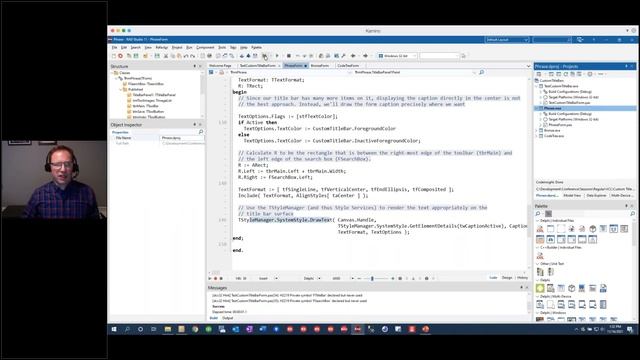
Task: Switch to the History view tab under the editor
Action: point(522,278)
